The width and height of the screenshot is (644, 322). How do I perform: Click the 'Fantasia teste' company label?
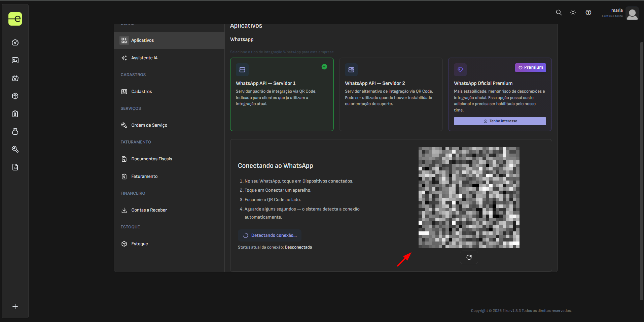(x=612, y=16)
